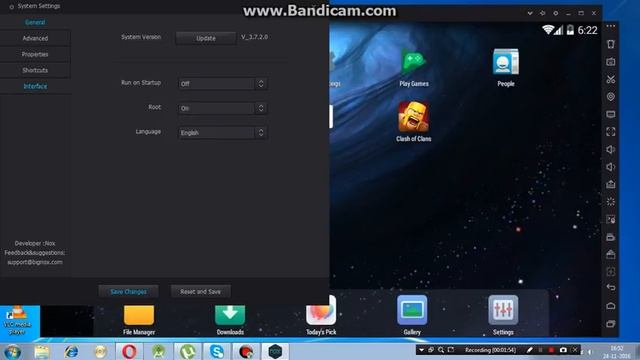Click the keyboard control sidebar icon

click(611, 62)
